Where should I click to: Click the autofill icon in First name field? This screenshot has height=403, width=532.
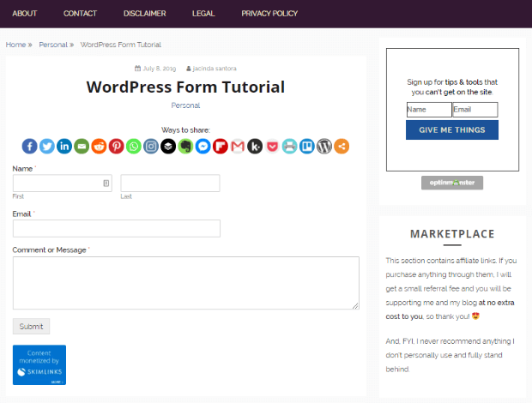point(106,183)
